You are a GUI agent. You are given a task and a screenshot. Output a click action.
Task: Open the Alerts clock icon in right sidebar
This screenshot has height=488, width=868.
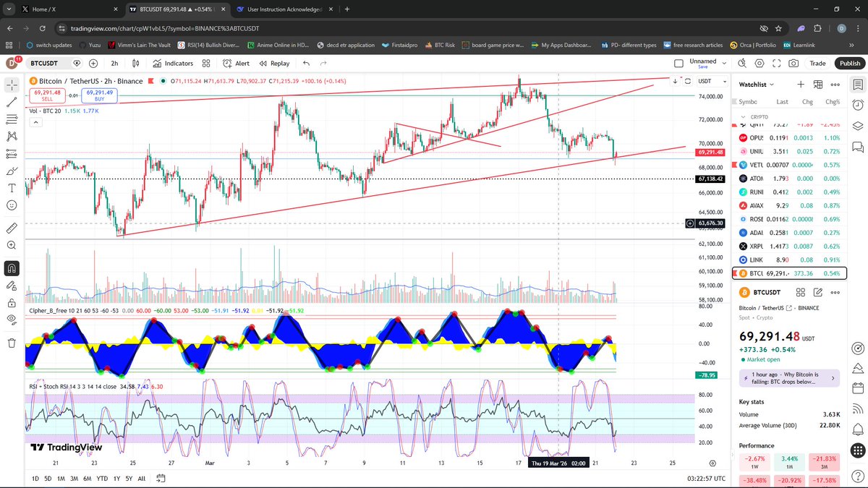pyautogui.click(x=857, y=105)
